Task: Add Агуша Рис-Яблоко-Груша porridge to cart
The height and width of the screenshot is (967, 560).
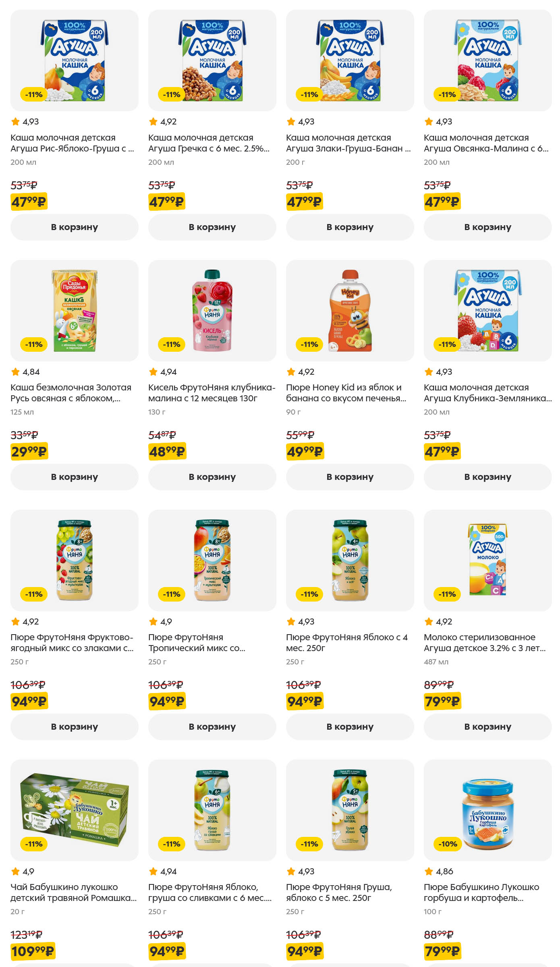Action: [x=75, y=227]
